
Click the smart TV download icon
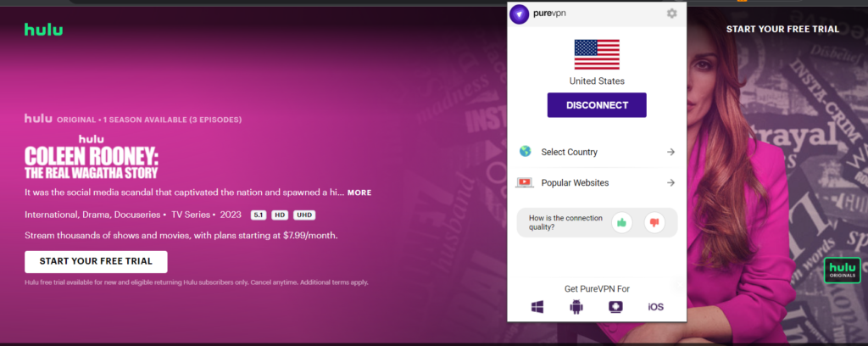(616, 306)
